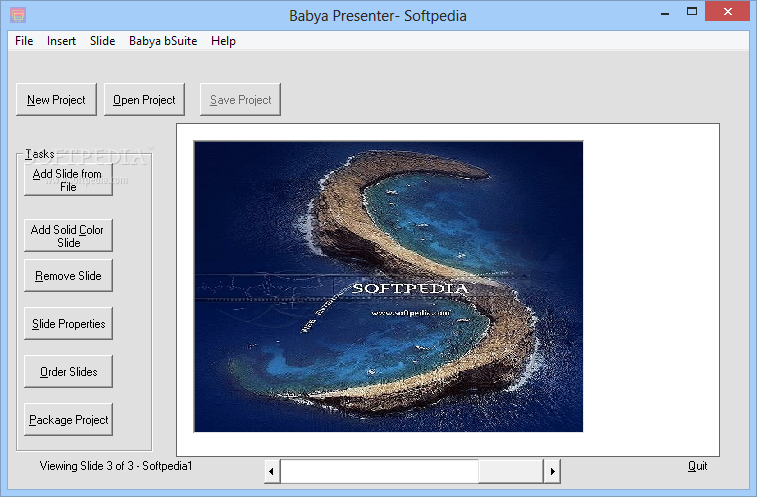The height and width of the screenshot is (497, 757).
Task: Add a Solid Color Slide
Action: [68, 236]
